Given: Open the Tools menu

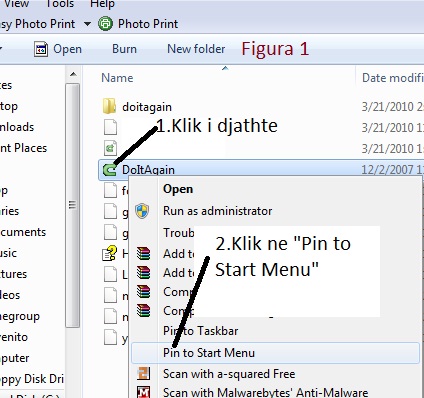Looking at the screenshot, I should [60, 4].
